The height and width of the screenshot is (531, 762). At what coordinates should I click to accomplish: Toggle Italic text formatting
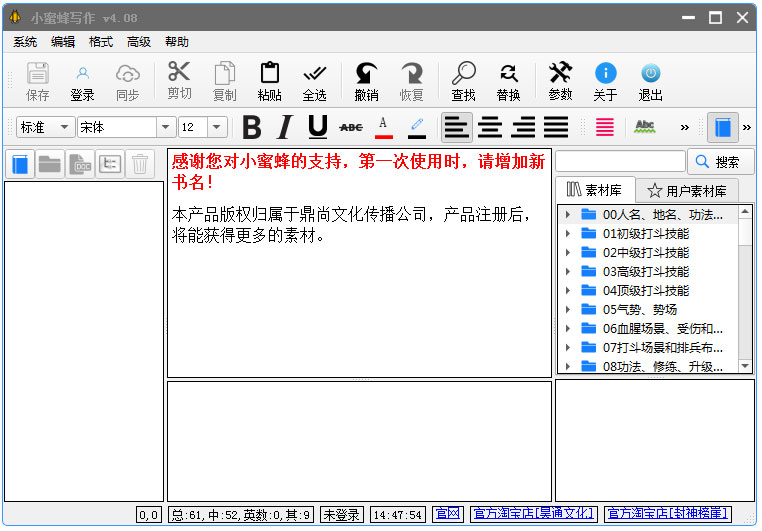point(284,127)
